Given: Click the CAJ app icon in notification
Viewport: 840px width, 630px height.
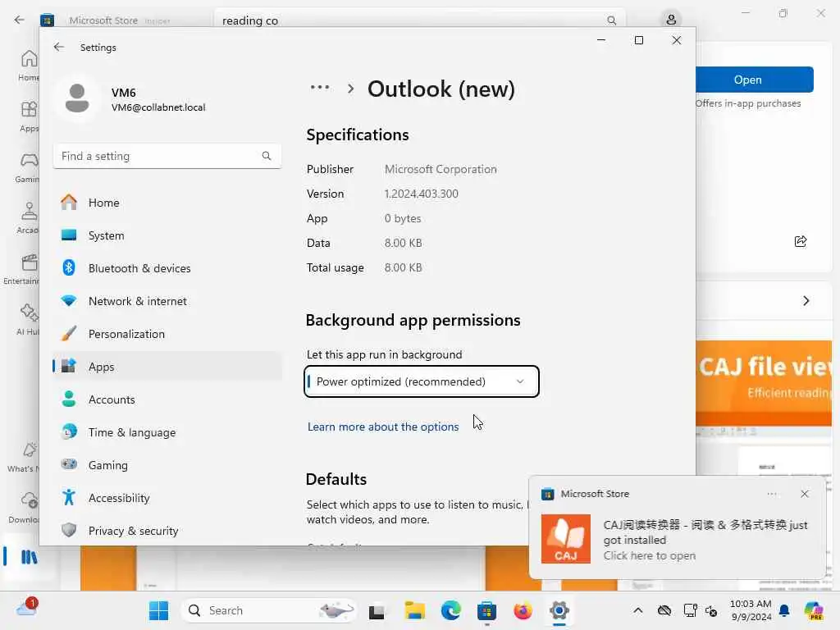Looking at the screenshot, I should [x=566, y=539].
